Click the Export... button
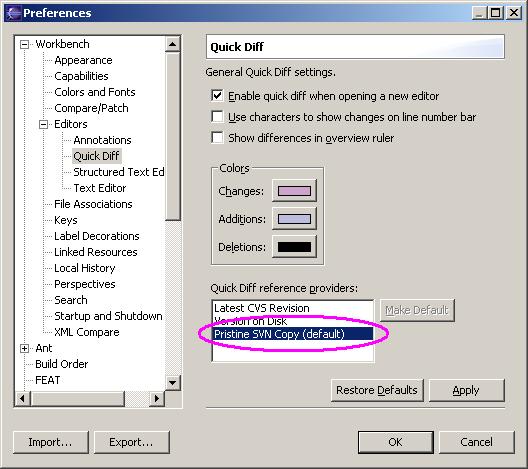 (x=131, y=442)
